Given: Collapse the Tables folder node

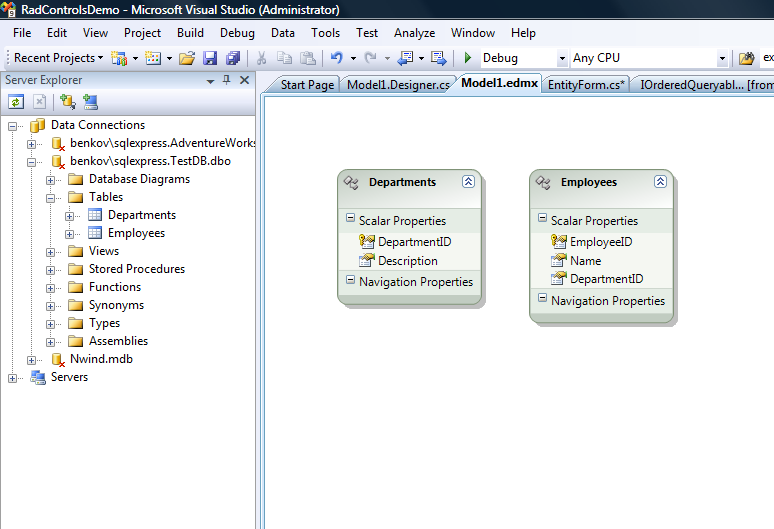Looking at the screenshot, I should coord(50,198).
